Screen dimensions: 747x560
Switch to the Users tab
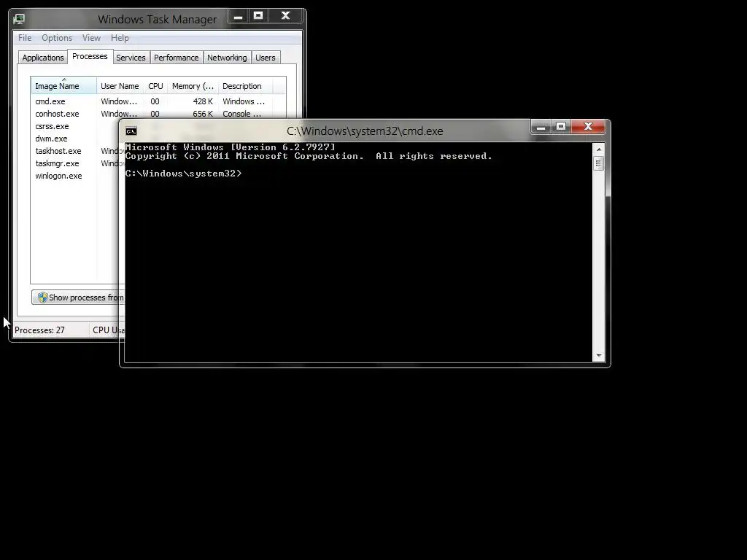pos(266,58)
